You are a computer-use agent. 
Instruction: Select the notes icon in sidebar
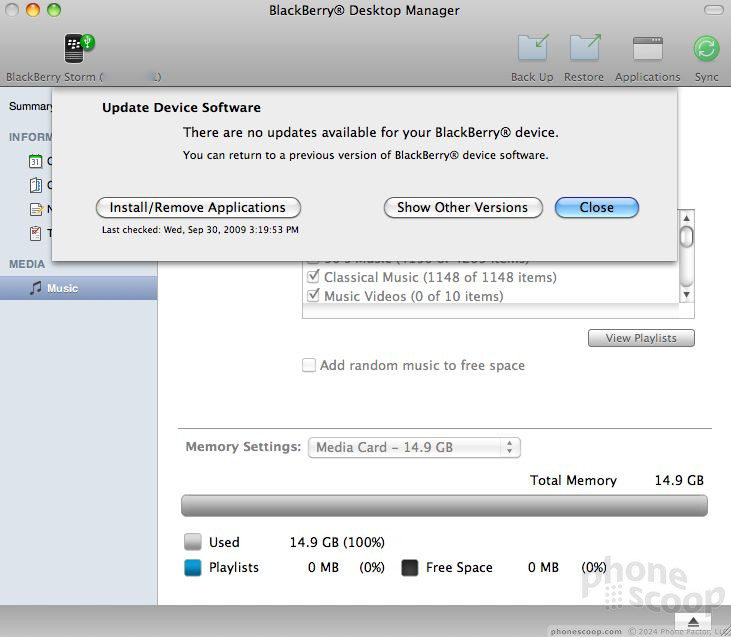click(x=36, y=209)
